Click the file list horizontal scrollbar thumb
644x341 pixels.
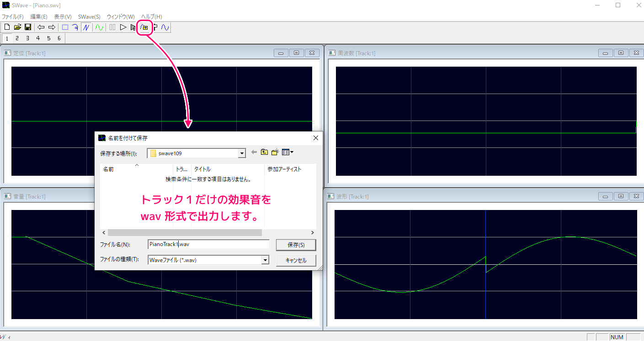coord(185,232)
